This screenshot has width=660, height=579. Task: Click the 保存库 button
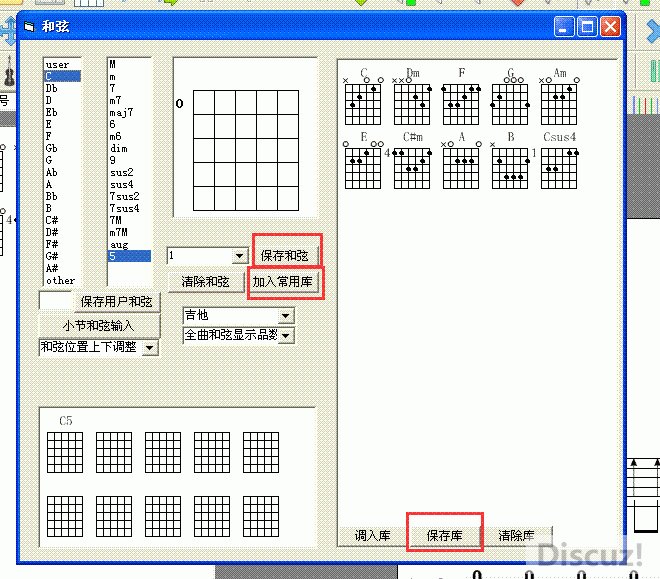tap(444, 536)
